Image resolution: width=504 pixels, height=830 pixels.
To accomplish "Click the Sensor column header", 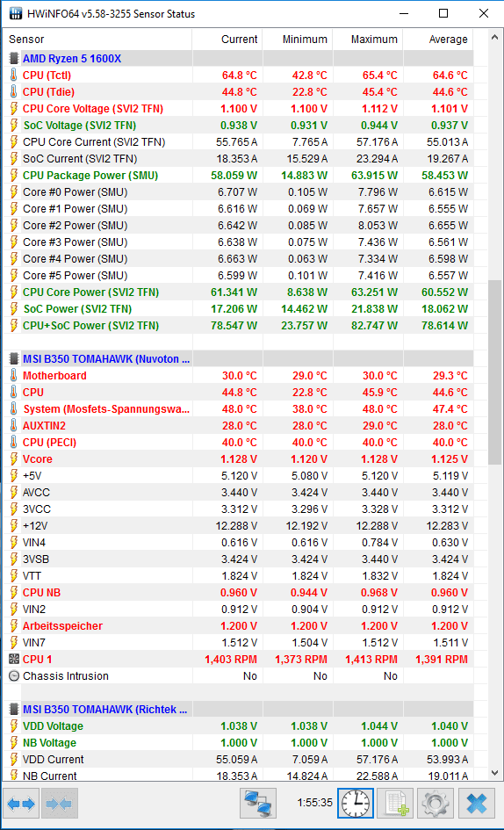I will pyautogui.click(x=97, y=40).
